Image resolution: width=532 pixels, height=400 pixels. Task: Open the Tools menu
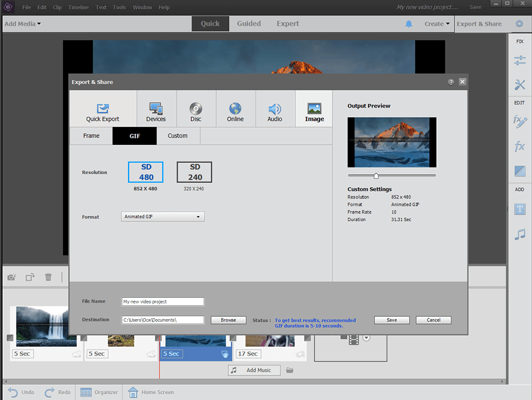(x=119, y=7)
